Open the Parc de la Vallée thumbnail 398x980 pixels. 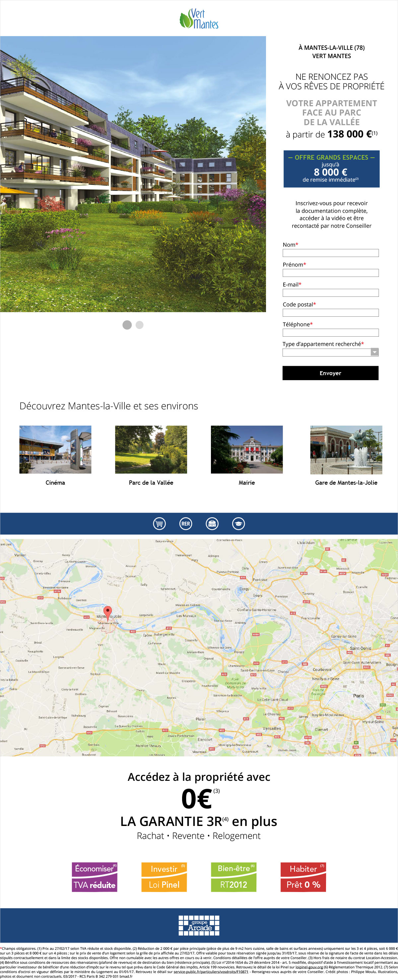tap(151, 449)
